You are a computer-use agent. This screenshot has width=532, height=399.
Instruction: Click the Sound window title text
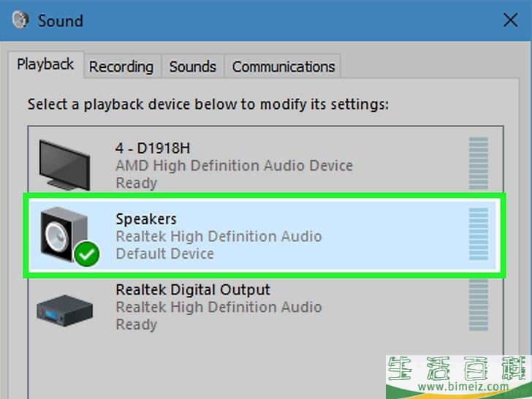coord(61,20)
